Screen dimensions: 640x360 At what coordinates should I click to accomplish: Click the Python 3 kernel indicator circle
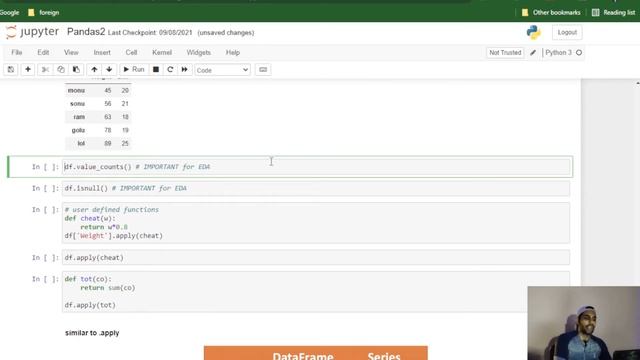(x=579, y=53)
